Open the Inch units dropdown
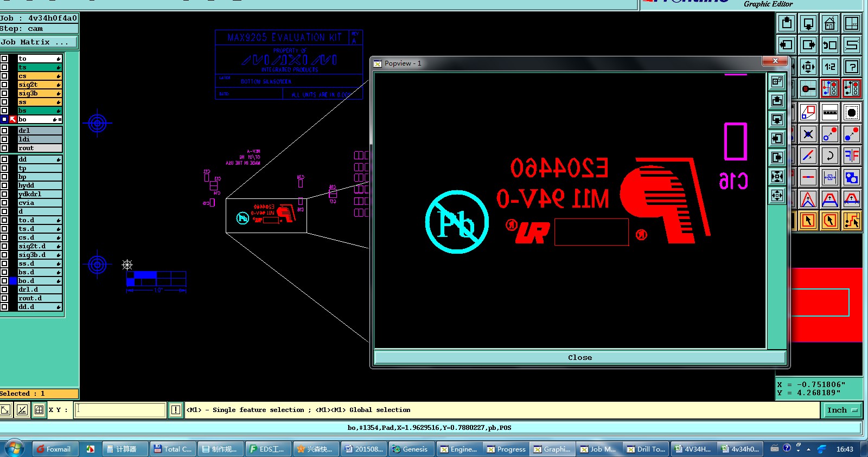 (x=843, y=410)
